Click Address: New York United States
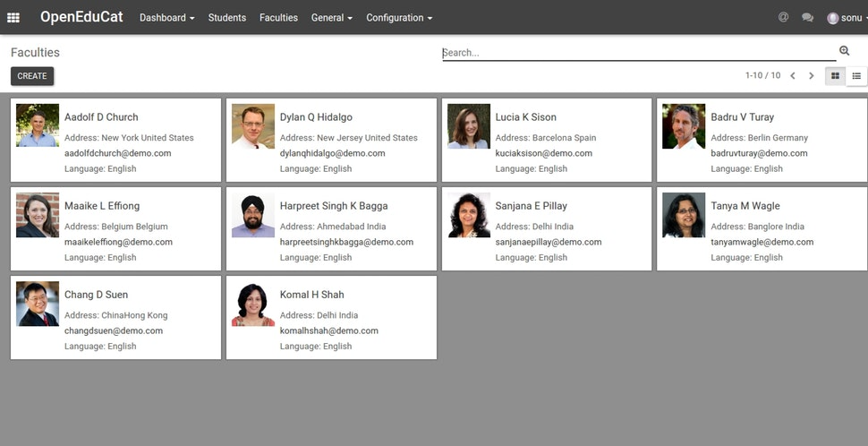Screen dimensions: 868x446 pos(129,138)
